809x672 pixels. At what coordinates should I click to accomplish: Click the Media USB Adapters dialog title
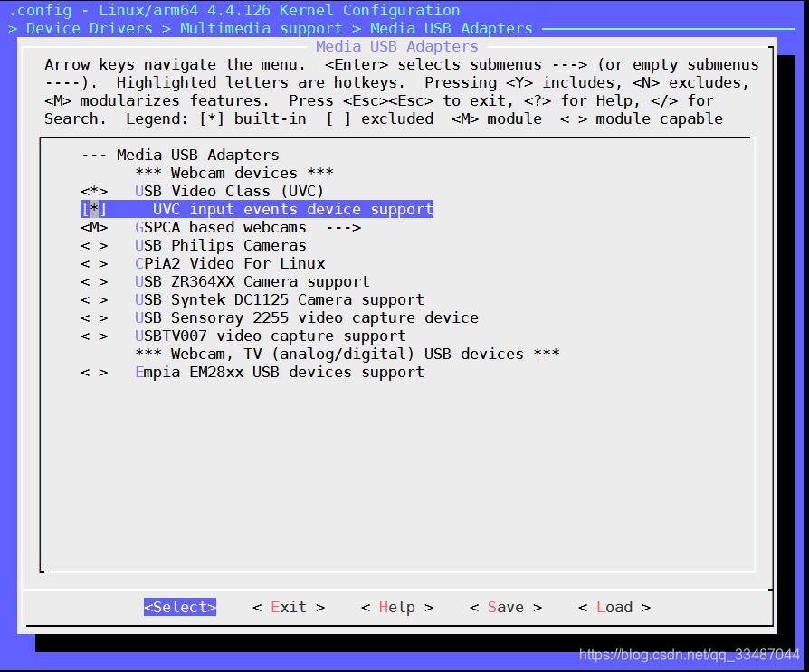396,46
